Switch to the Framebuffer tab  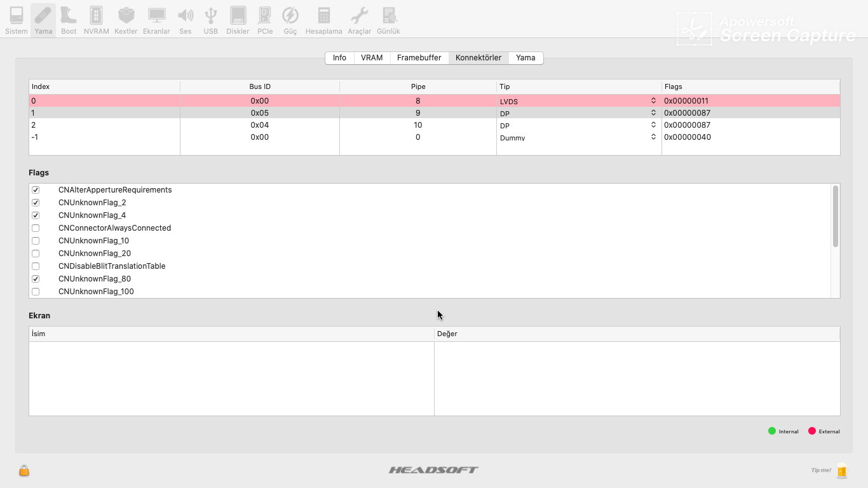click(x=419, y=57)
